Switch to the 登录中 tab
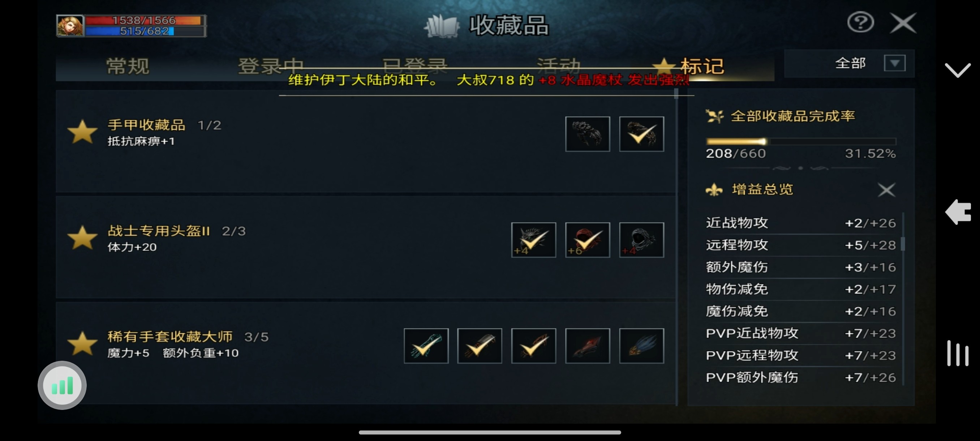The height and width of the screenshot is (441, 980). coord(271,66)
